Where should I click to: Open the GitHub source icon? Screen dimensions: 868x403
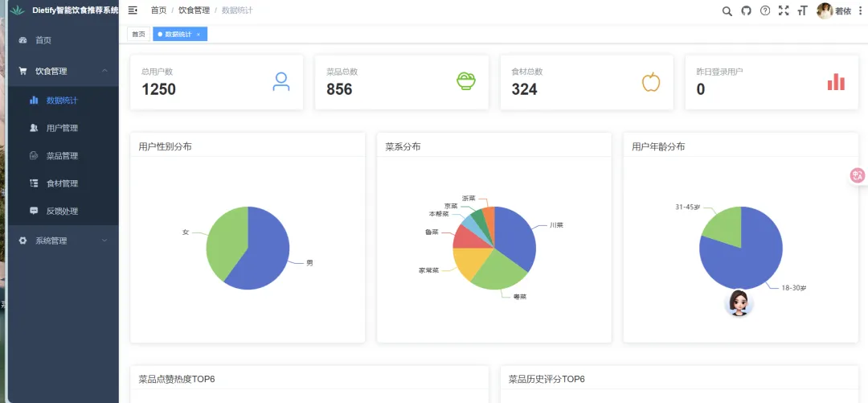click(746, 10)
